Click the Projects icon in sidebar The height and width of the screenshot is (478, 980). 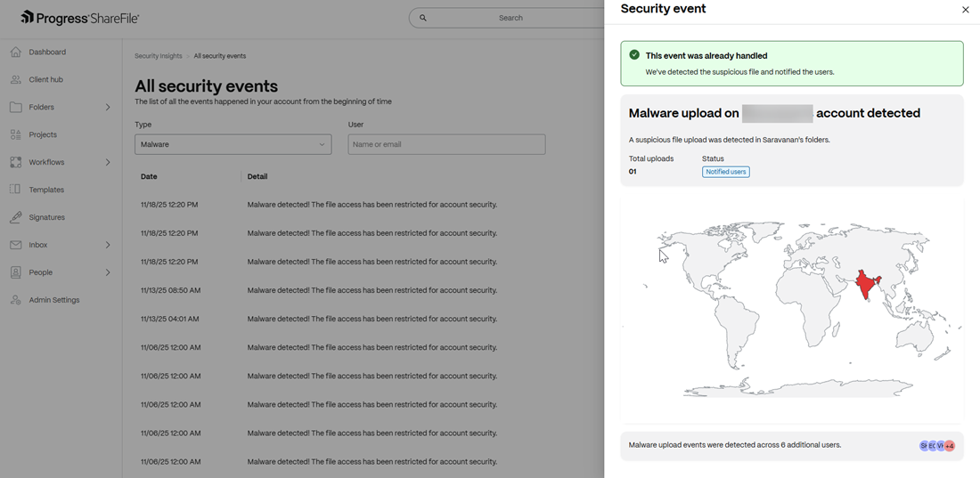(16, 135)
